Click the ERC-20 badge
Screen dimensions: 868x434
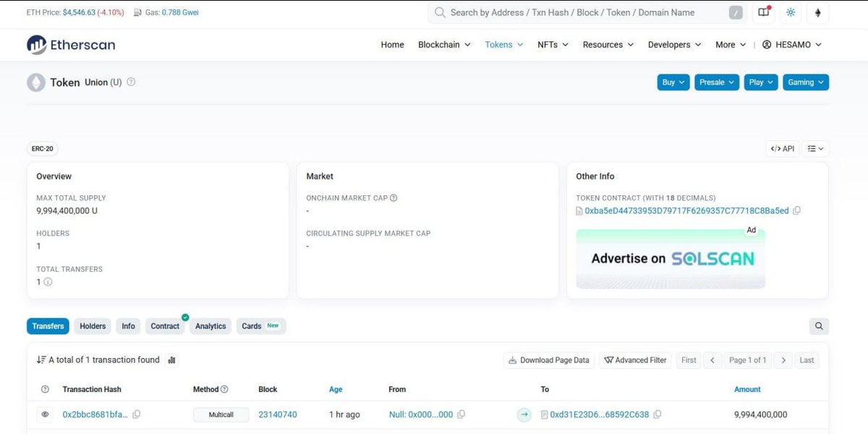42,148
